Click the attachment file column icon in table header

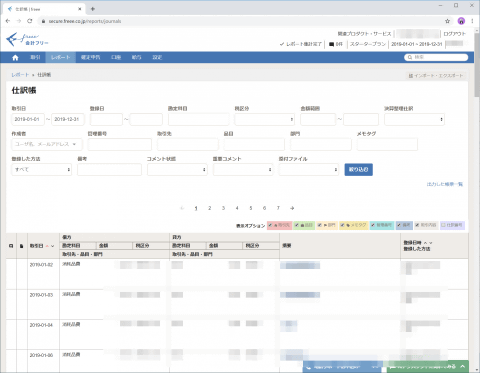tap(22, 246)
